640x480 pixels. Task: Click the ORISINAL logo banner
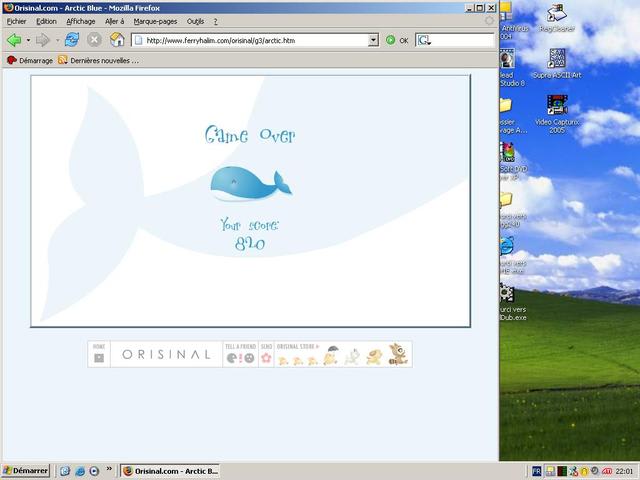click(x=166, y=354)
